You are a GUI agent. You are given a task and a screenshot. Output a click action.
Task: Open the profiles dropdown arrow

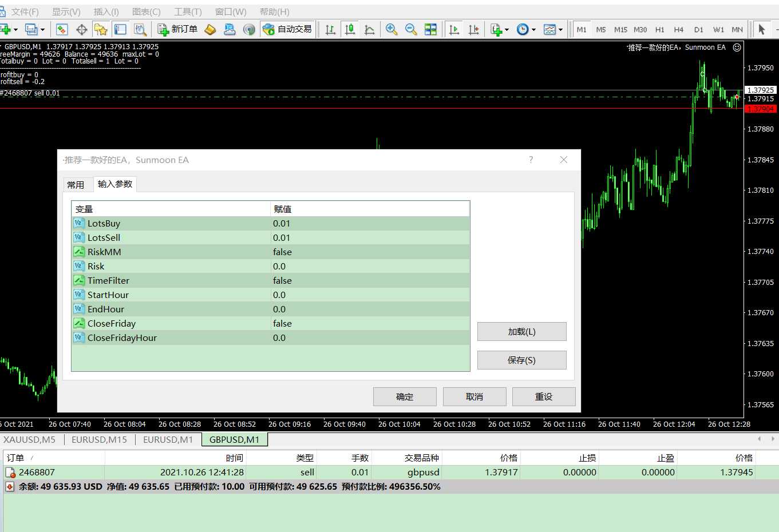coord(42,30)
